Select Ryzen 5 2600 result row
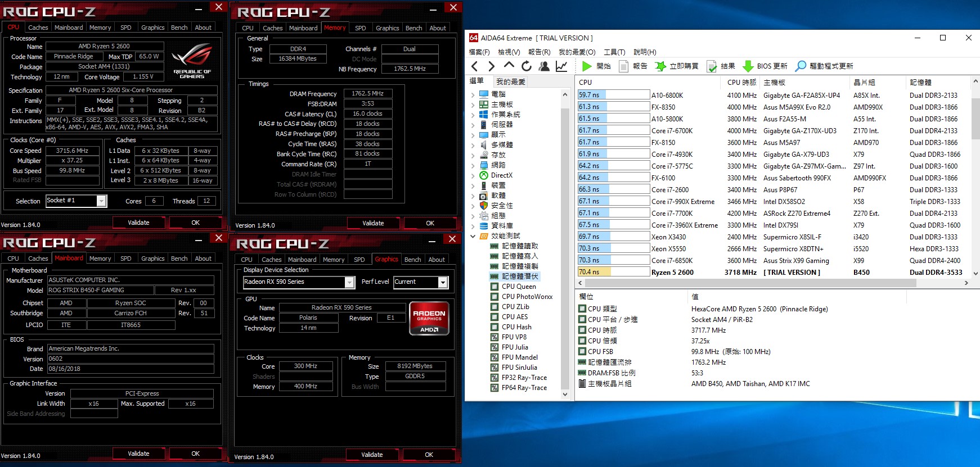980x467 pixels. pos(773,272)
